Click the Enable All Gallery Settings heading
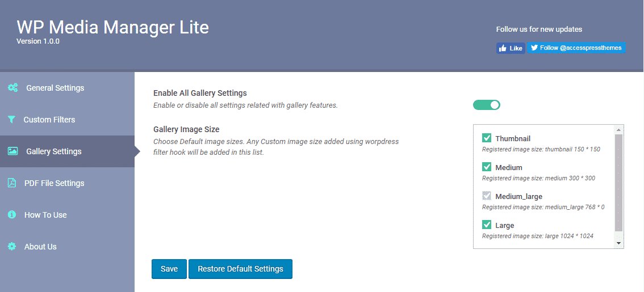The height and width of the screenshot is (292, 644). pyautogui.click(x=200, y=93)
